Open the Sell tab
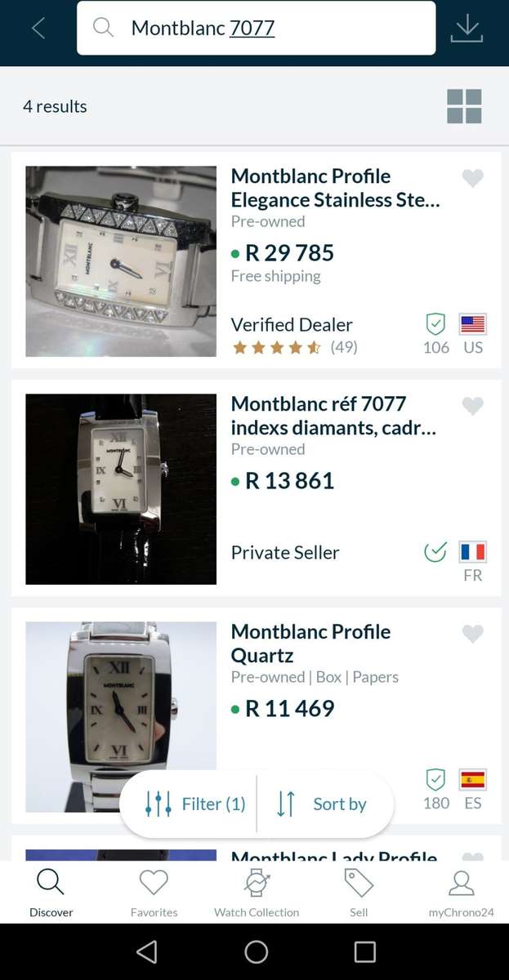Image resolution: width=509 pixels, height=980 pixels. coord(359,893)
